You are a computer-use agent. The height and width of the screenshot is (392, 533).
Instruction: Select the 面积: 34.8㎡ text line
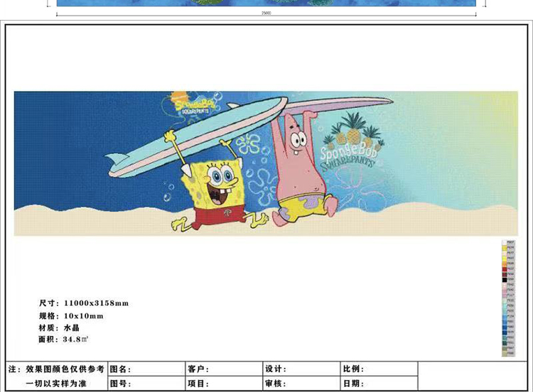[x=63, y=339]
